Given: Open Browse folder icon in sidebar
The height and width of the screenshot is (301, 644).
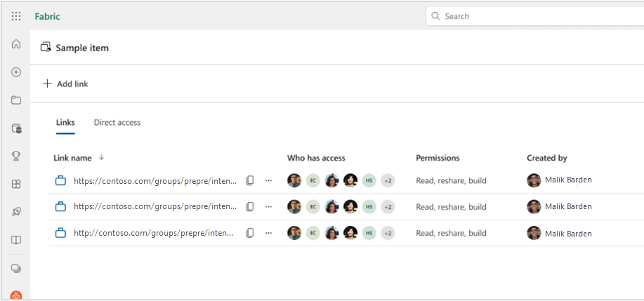Looking at the screenshot, I should pos(16,100).
